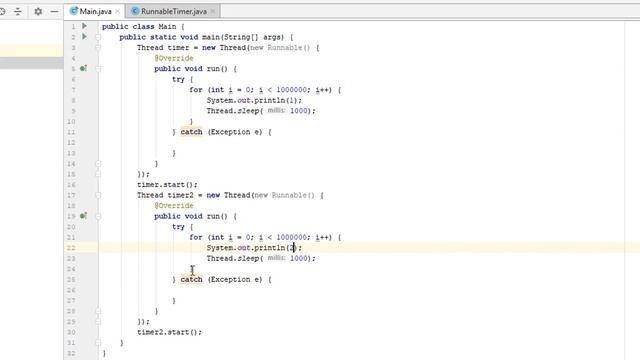Click the collapse all icon in project panel
The height and width of the screenshot is (360, 640).
tap(18, 11)
